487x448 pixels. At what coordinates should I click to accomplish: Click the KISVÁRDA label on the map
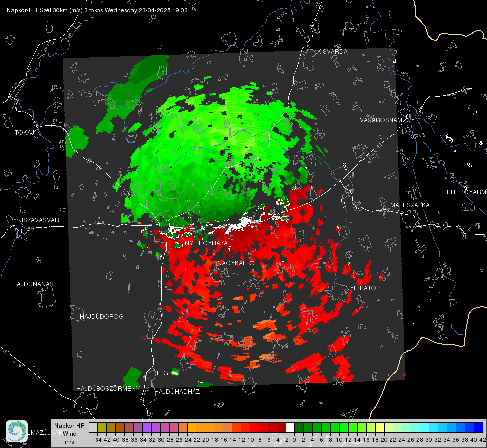point(332,52)
